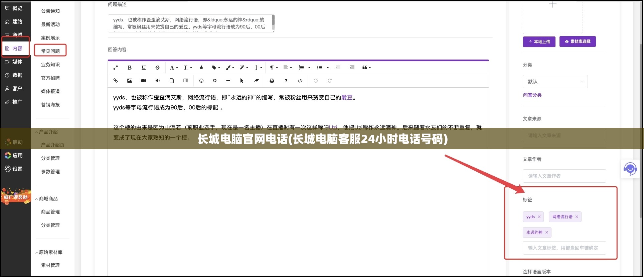644x277 pixels.
Task: Open the quote block dropdown
Action: click(366, 68)
